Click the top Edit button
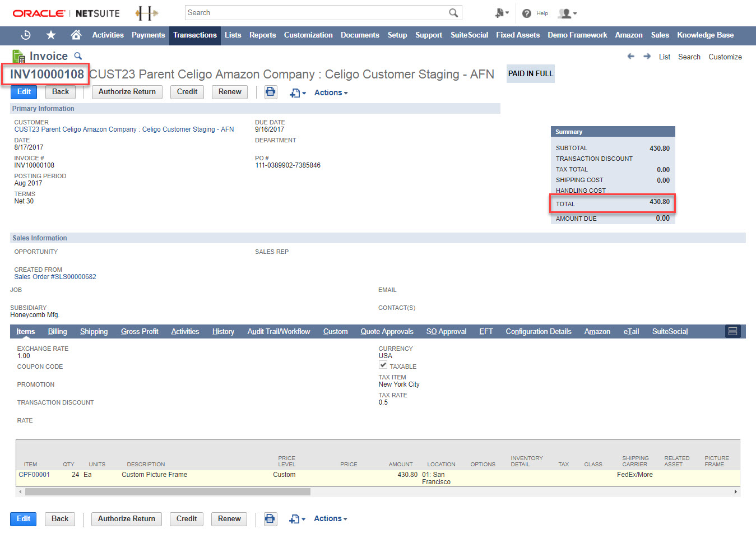The image size is (756, 538). pyautogui.click(x=24, y=92)
